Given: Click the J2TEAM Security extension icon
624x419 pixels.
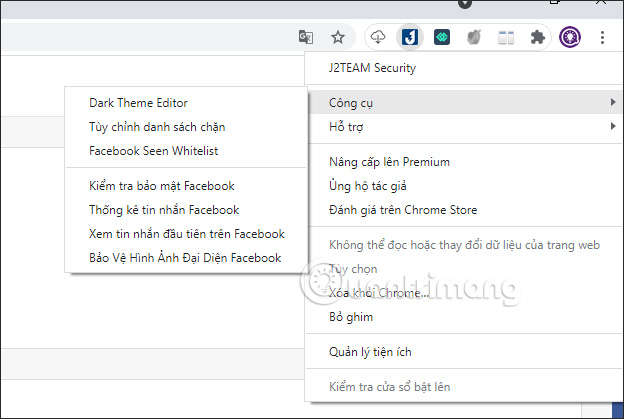Looking at the screenshot, I should (x=410, y=37).
